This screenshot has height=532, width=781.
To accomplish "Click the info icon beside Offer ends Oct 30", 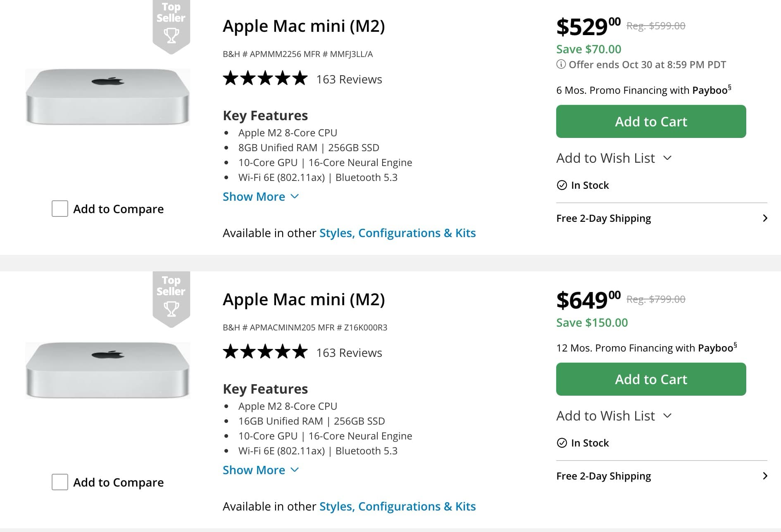I will (x=561, y=64).
